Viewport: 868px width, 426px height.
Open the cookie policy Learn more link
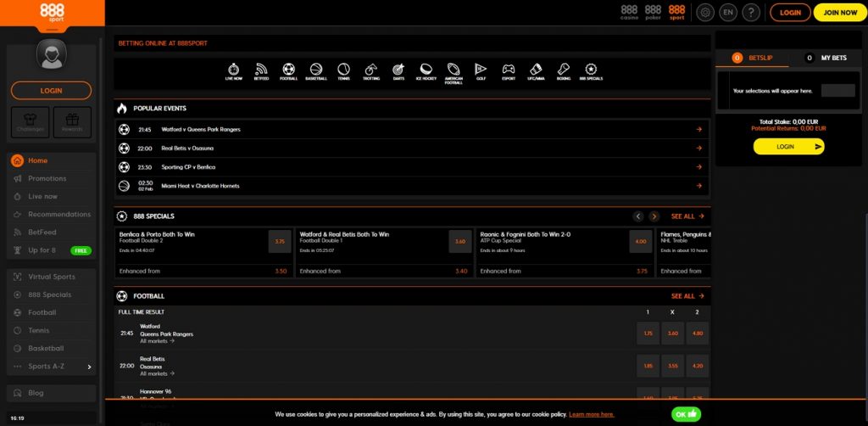592,414
